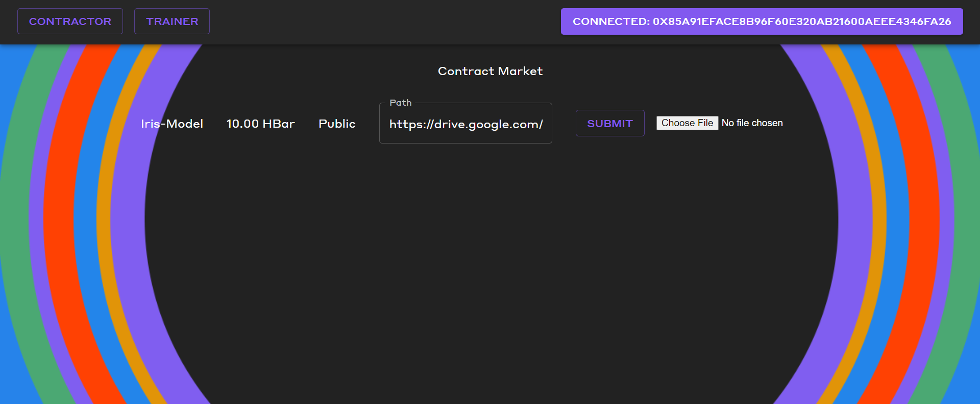Select the Iris-Model contract name
The width and height of the screenshot is (980, 404).
pyautogui.click(x=172, y=124)
